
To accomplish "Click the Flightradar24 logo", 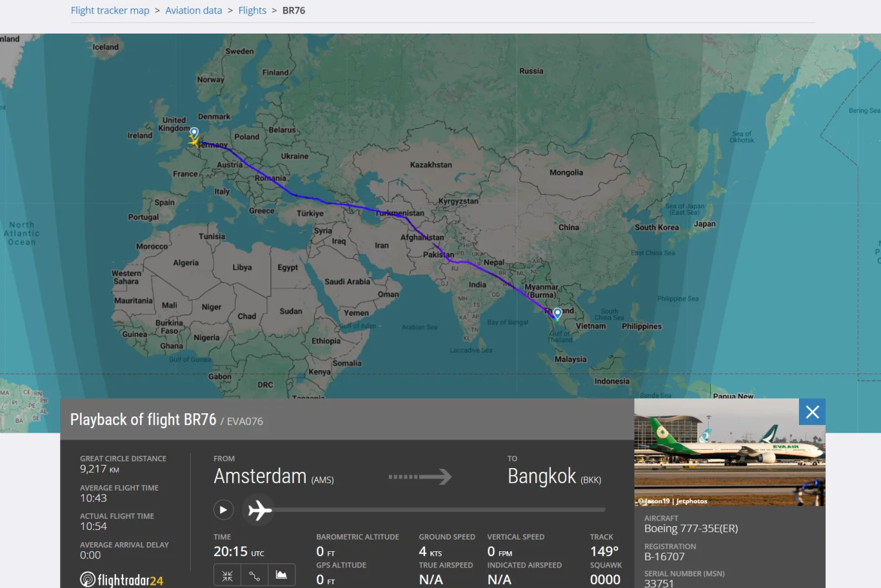I will (x=121, y=580).
